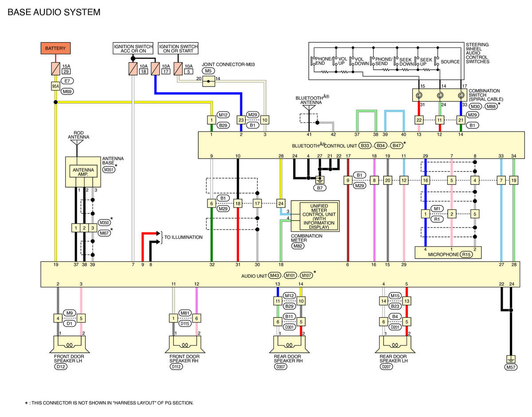Select the E7 connector label

68,81
